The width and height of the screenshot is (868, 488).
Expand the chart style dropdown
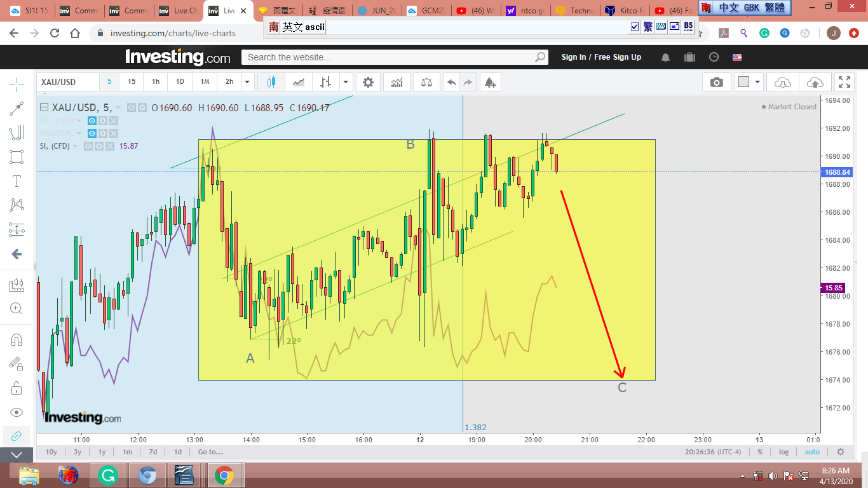click(x=346, y=82)
